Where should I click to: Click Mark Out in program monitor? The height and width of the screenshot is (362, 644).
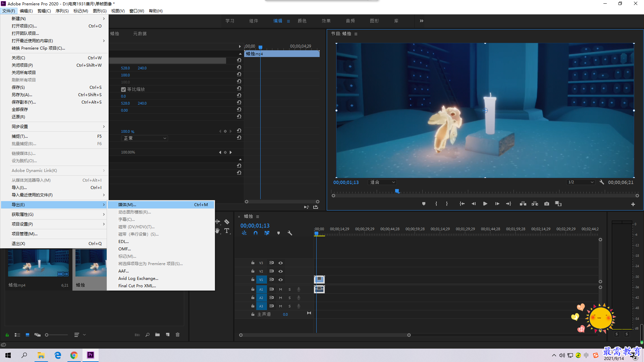(x=447, y=204)
